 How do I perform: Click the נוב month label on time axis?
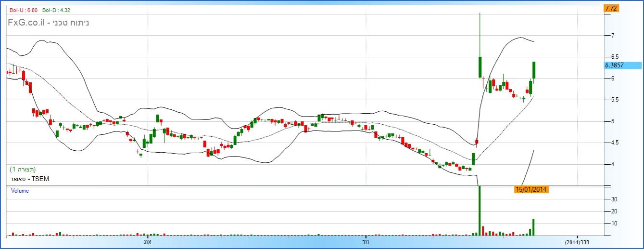click(366, 242)
